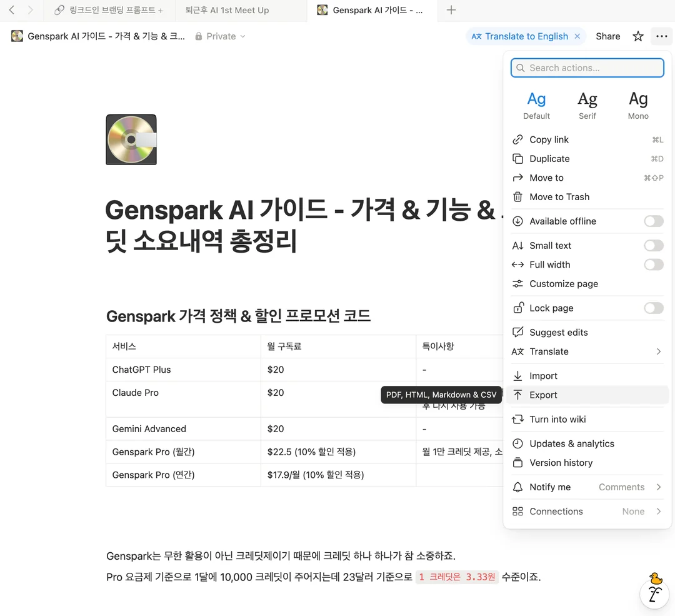
Task: Select the Export menu entry
Action: click(587, 395)
